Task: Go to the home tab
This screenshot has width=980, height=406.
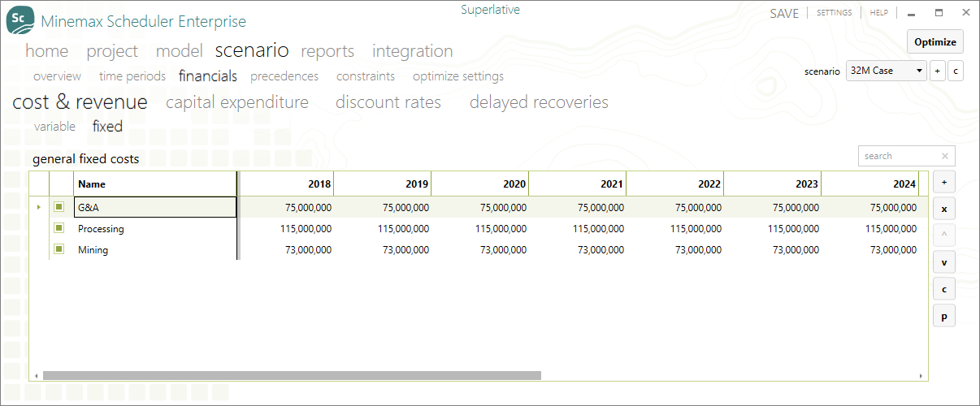Action: pyautogui.click(x=47, y=51)
